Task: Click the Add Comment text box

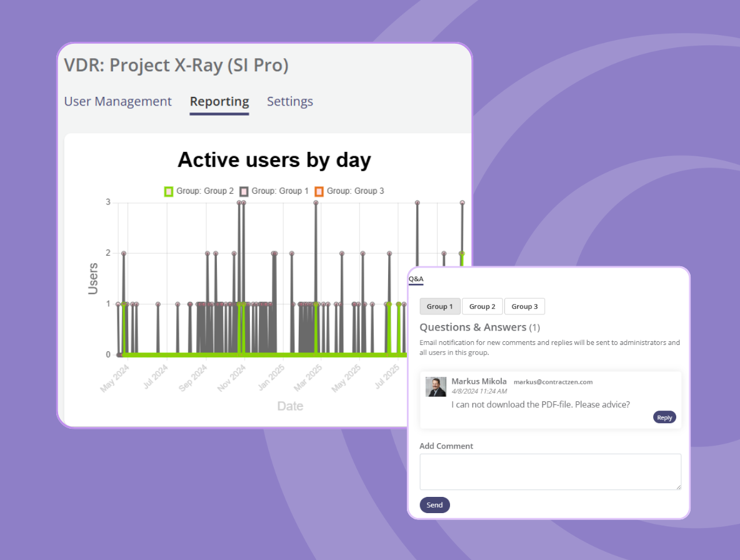Action: pyautogui.click(x=550, y=471)
